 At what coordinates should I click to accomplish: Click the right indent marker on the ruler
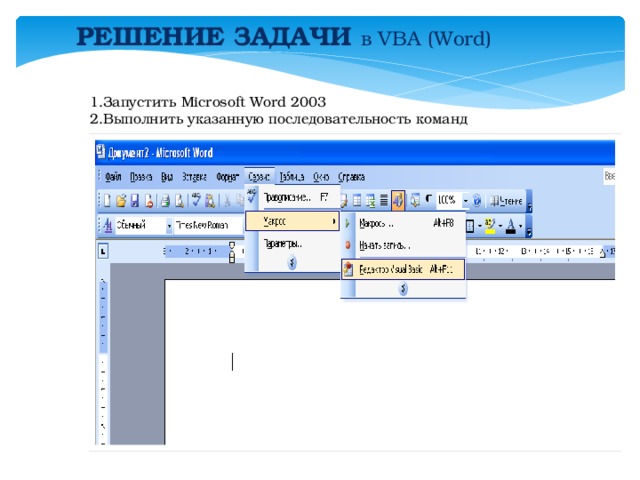[602, 253]
